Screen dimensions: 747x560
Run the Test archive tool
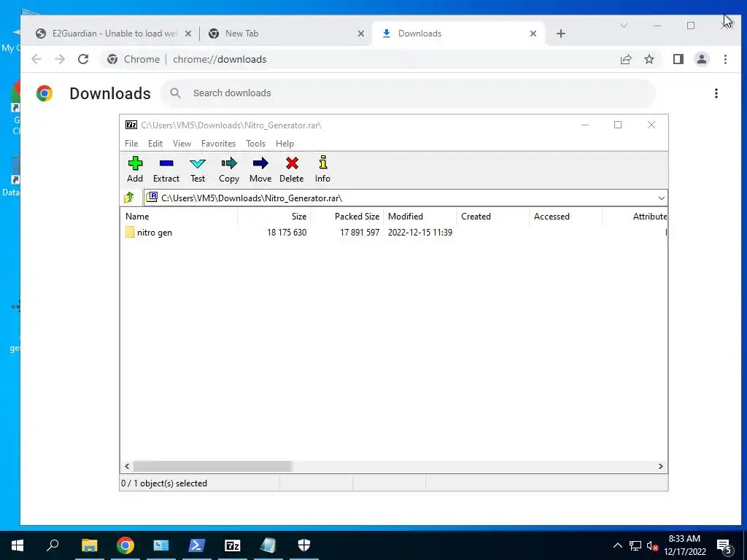click(198, 164)
